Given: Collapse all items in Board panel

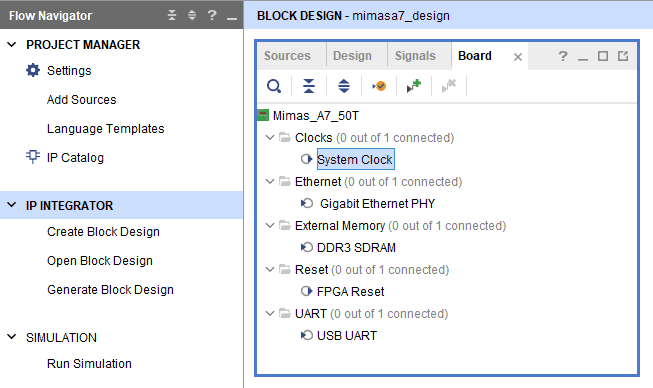Looking at the screenshot, I should click(309, 86).
